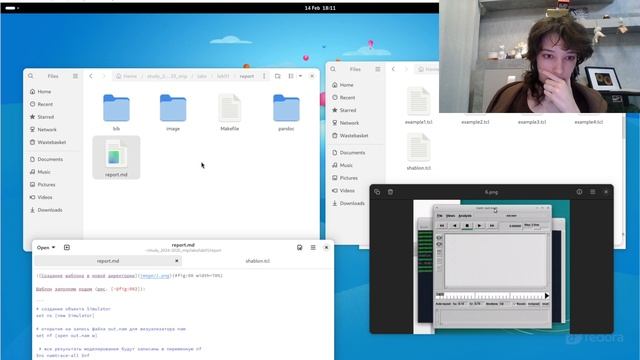Image resolution: width=640 pixels, height=360 pixels.
Task: Open hamburger menu in right Files window
Action: point(378,69)
